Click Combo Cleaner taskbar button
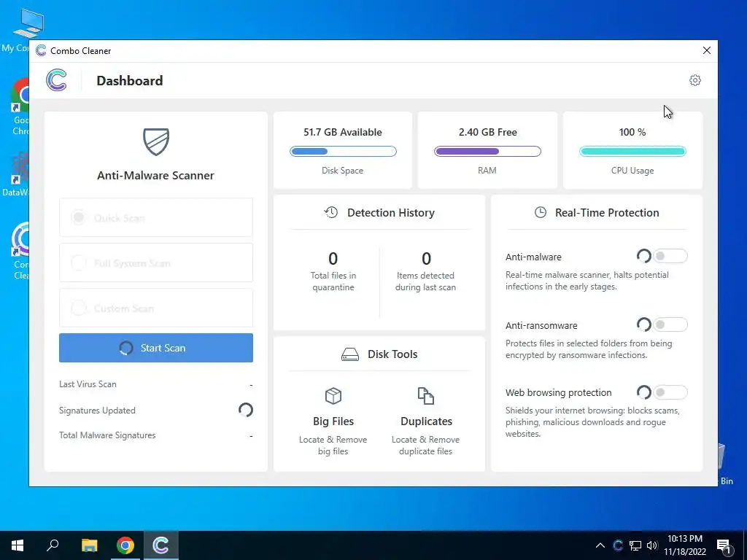Viewport: 747px width, 560px height. pyautogui.click(x=160, y=545)
